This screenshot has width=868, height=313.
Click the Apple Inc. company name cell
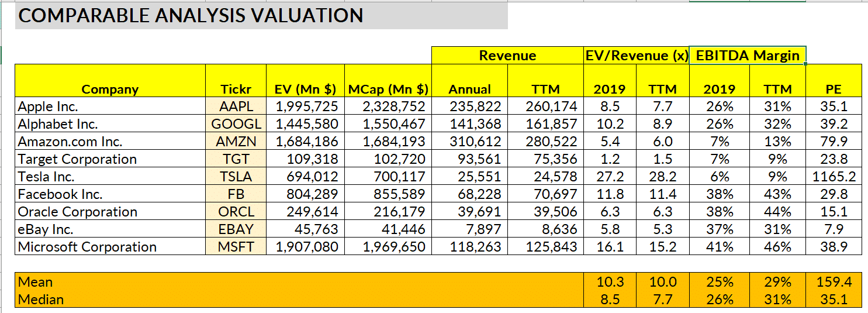point(110,106)
